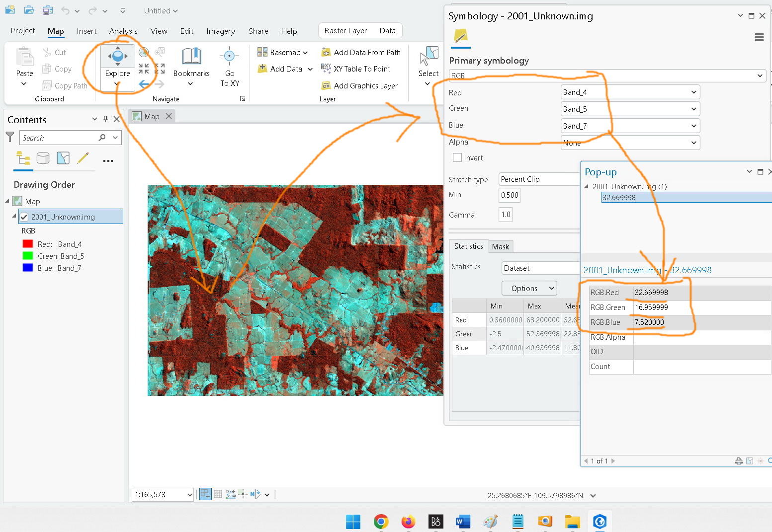Unpin the Contents panel

(x=105, y=119)
